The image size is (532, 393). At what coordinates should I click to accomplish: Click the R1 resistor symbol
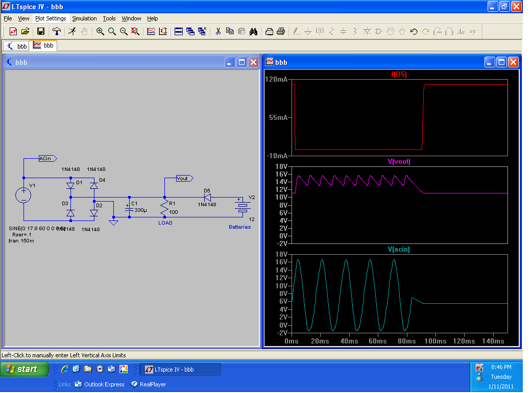(164, 208)
